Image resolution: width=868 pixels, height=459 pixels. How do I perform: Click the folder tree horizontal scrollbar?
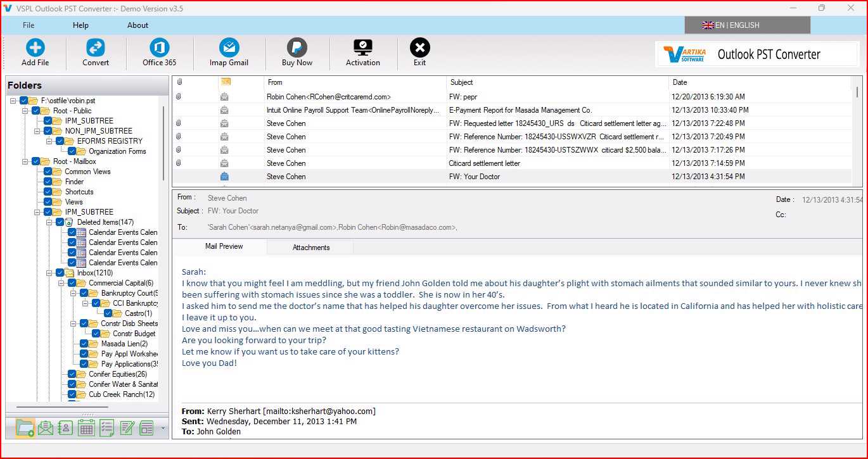click(x=61, y=408)
